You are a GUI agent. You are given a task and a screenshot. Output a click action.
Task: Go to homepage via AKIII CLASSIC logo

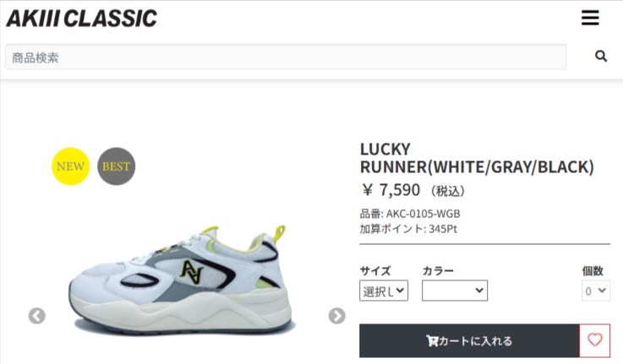81,19
